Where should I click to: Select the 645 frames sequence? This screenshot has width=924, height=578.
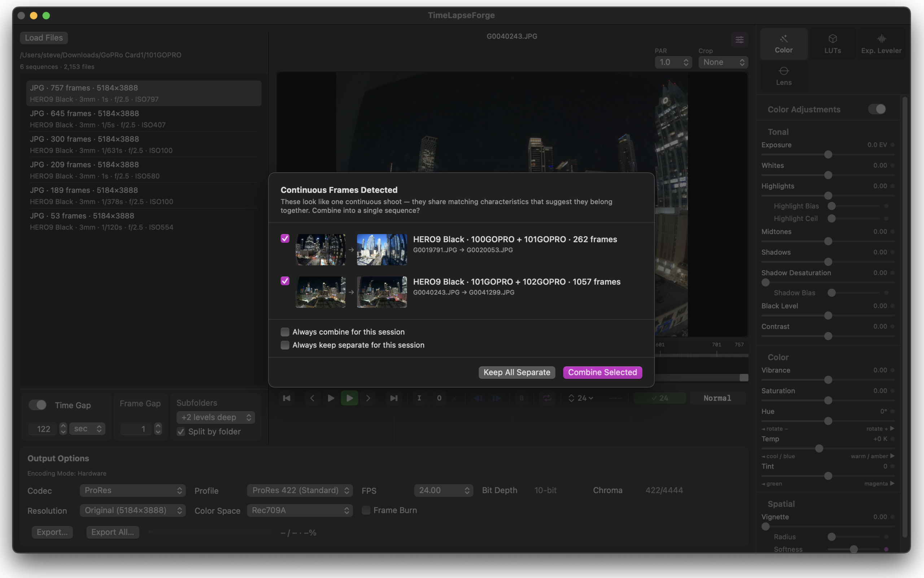click(144, 119)
